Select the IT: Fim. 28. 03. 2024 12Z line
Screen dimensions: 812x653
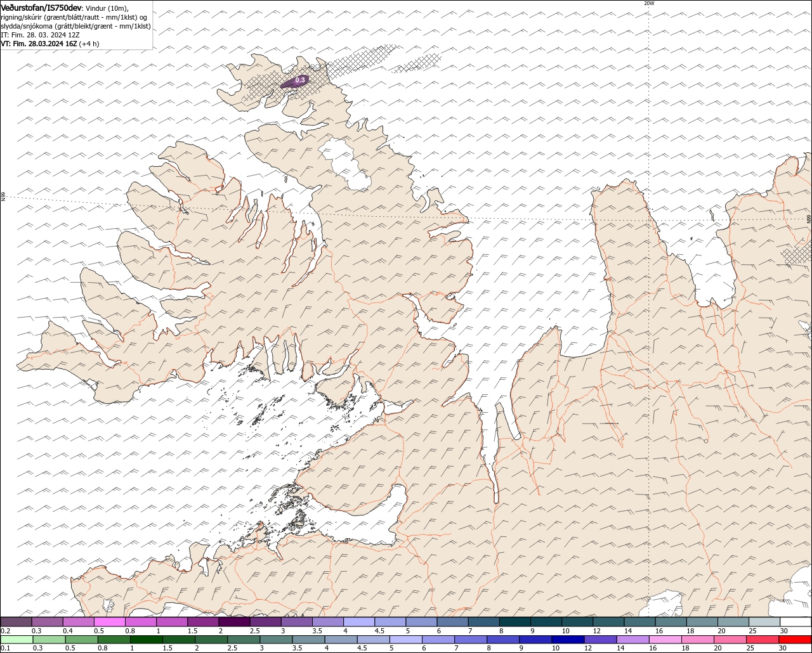(40, 35)
